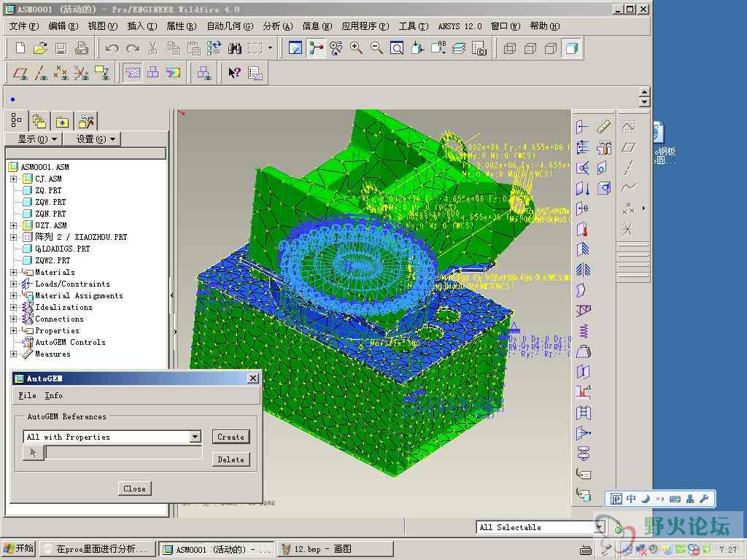
Task: Toggle coordinate systems display
Action: tap(82, 73)
